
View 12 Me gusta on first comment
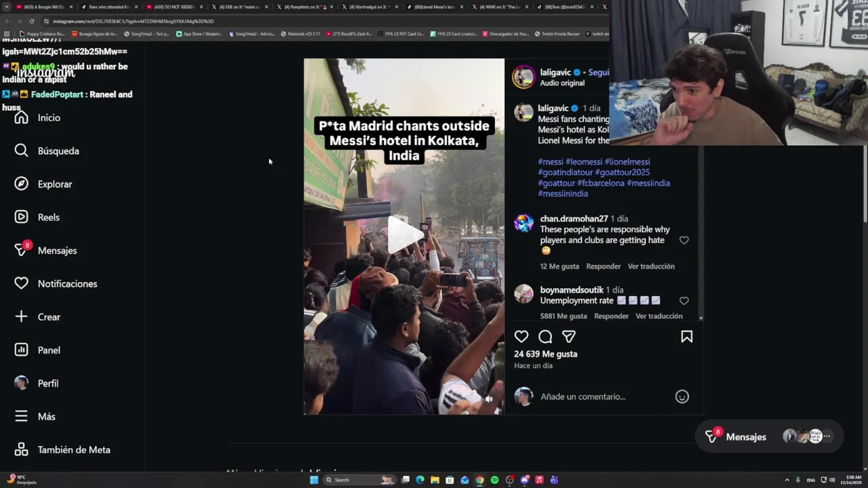559,266
